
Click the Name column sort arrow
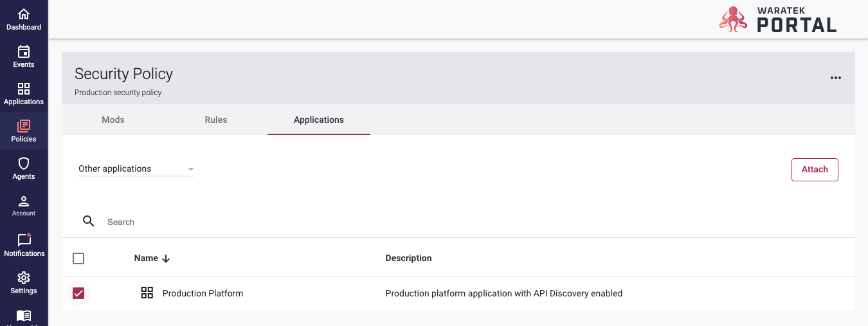[166, 258]
